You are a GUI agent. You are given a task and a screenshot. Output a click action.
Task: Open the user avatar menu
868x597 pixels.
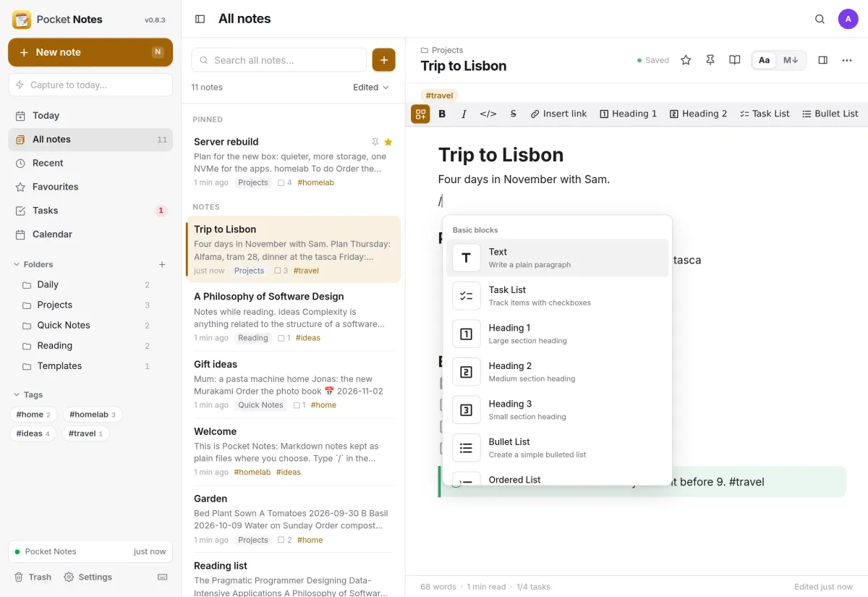point(848,19)
